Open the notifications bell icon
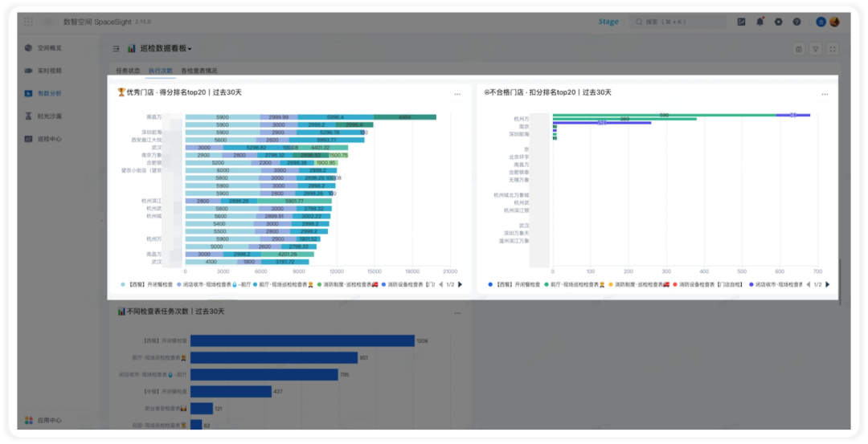This screenshot has height=444, width=868. 760,22
